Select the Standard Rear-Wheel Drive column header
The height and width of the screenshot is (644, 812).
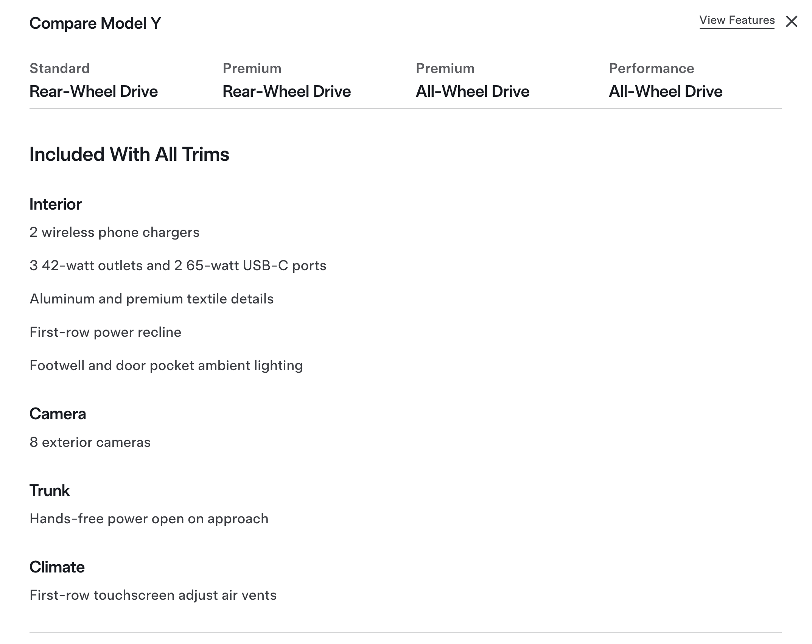pos(93,80)
